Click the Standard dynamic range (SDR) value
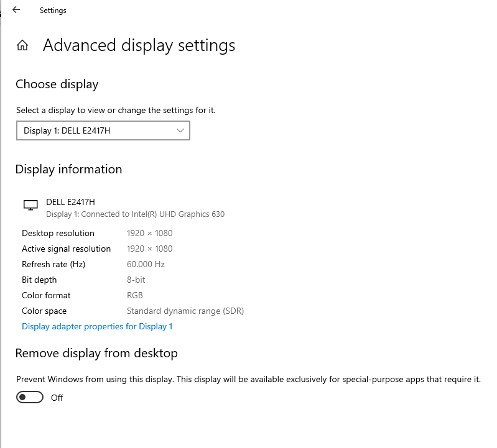This screenshot has height=448, width=497. 185,311
